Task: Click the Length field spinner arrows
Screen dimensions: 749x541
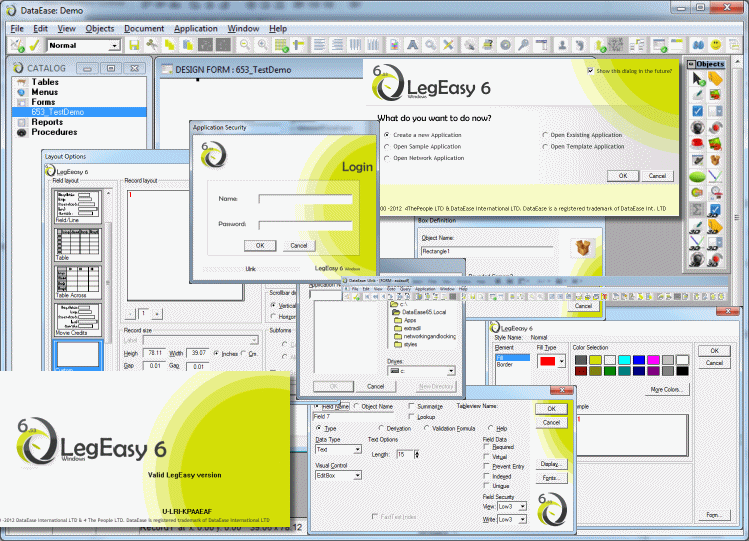Action: 417,455
